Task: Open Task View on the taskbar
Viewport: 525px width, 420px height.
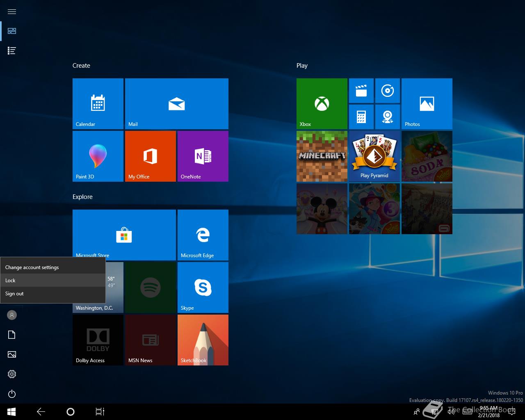Action: 100,412
